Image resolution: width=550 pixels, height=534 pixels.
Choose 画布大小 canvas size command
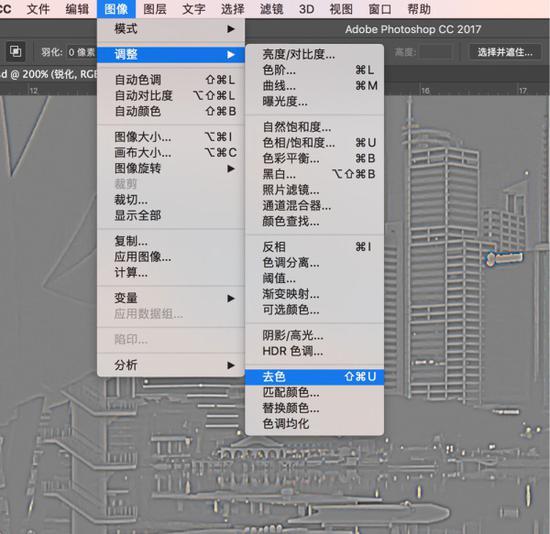[x=171, y=153]
